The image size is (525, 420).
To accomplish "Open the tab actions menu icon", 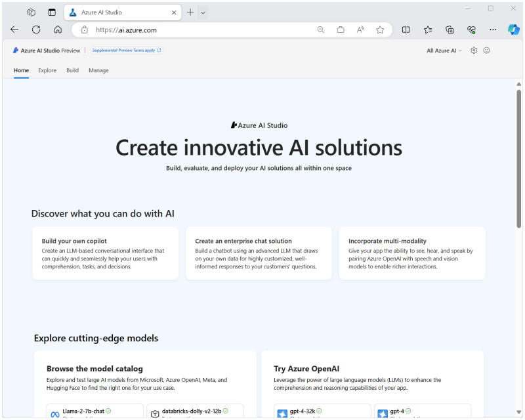I will pyautogui.click(x=52, y=12).
